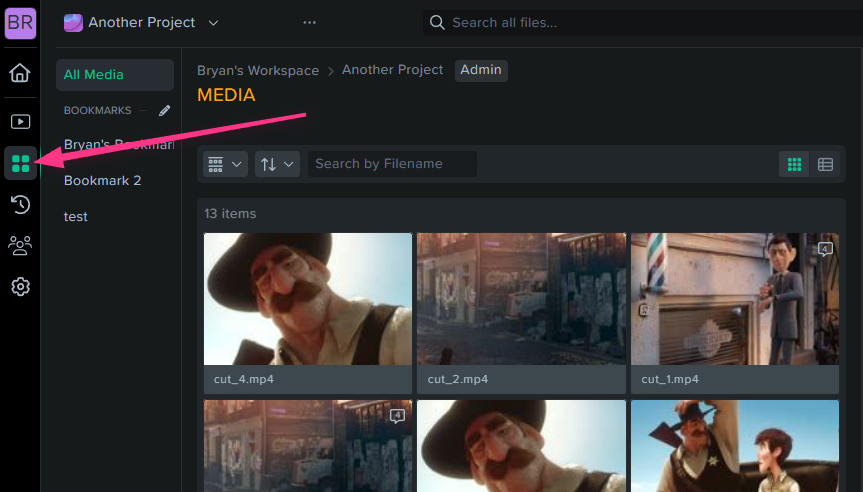Open the cut_2.mp4 thumbnail
This screenshot has width=863, height=492.
pyautogui.click(x=521, y=299)
